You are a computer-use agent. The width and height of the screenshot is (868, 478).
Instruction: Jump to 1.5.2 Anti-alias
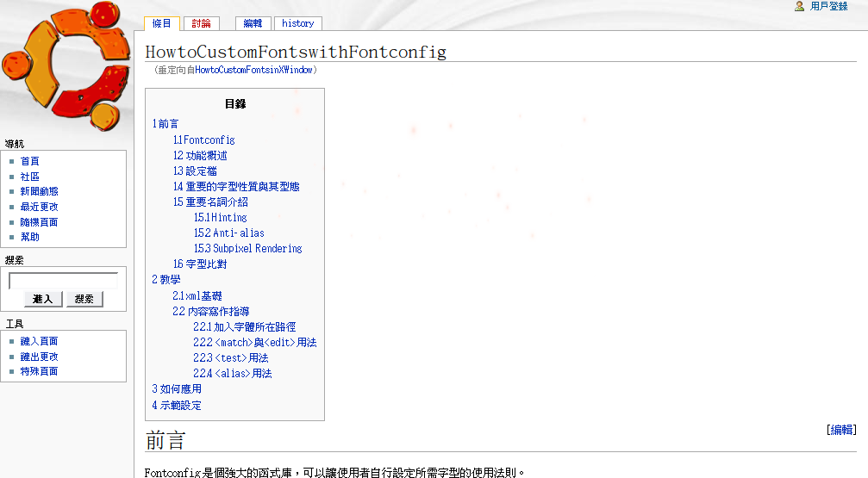point(229,233)
